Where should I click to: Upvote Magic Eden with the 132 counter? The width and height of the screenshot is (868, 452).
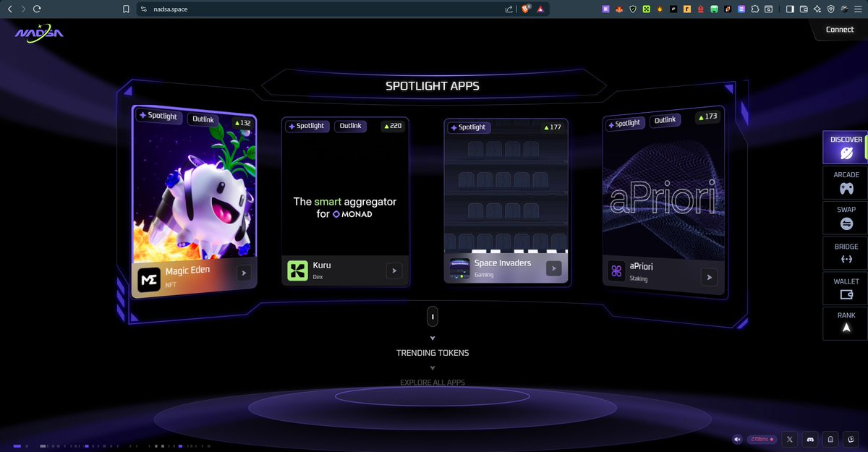(x=242, y=123)
